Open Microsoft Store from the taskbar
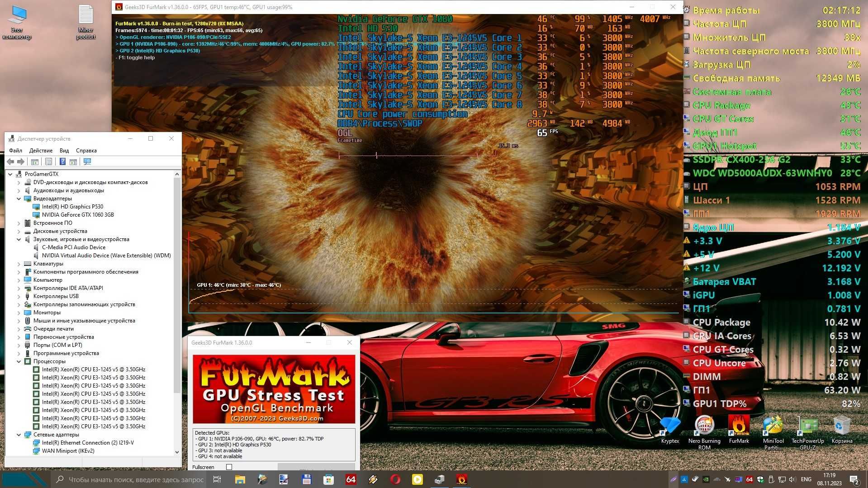This screenshot has width=868, height=488. (328, 479)
